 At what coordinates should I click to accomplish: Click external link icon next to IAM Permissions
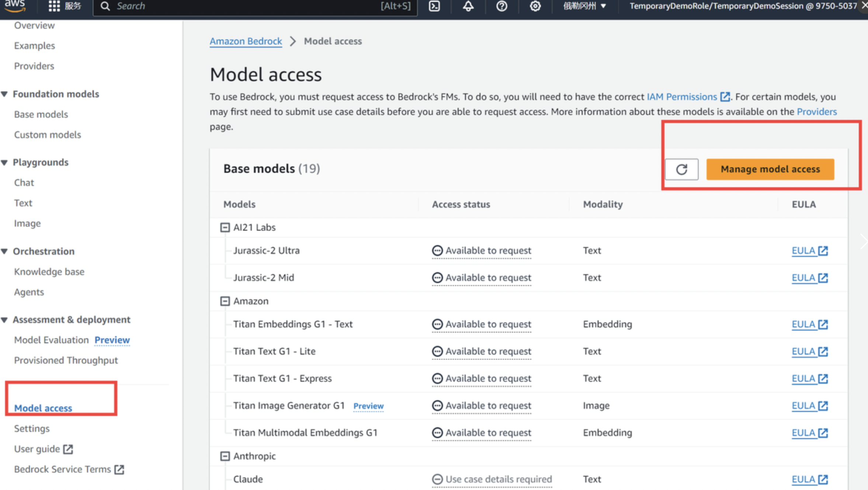725,97
